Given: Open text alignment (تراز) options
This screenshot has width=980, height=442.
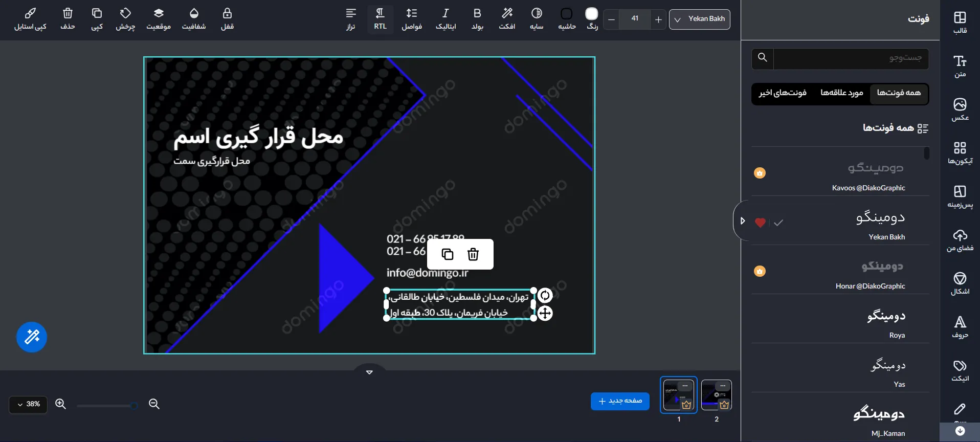Looking at the screenshot, I should tap(351, 19).
